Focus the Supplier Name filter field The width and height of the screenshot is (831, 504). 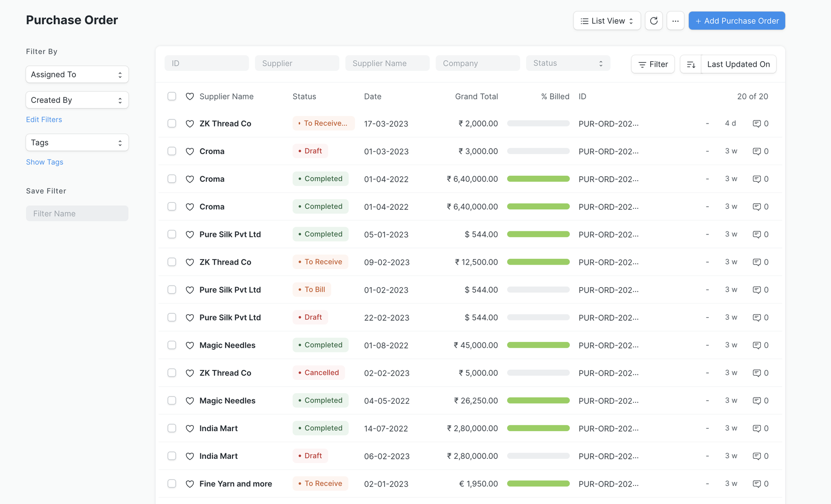tap(387, 63)
